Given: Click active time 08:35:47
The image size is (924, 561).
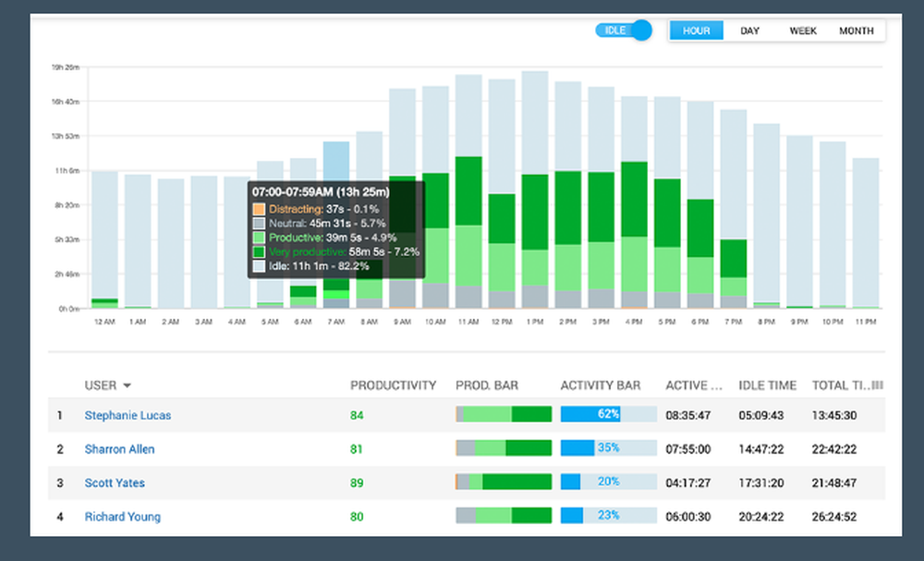Looking at the screenshot, I should point(687,416).
